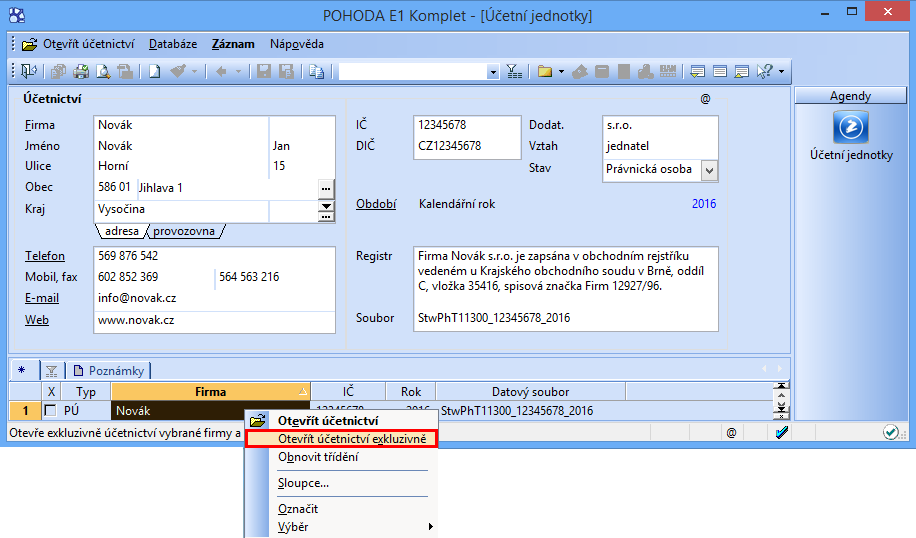
Task: Click the help cursor question mark icon
Action: click(765, 71)
